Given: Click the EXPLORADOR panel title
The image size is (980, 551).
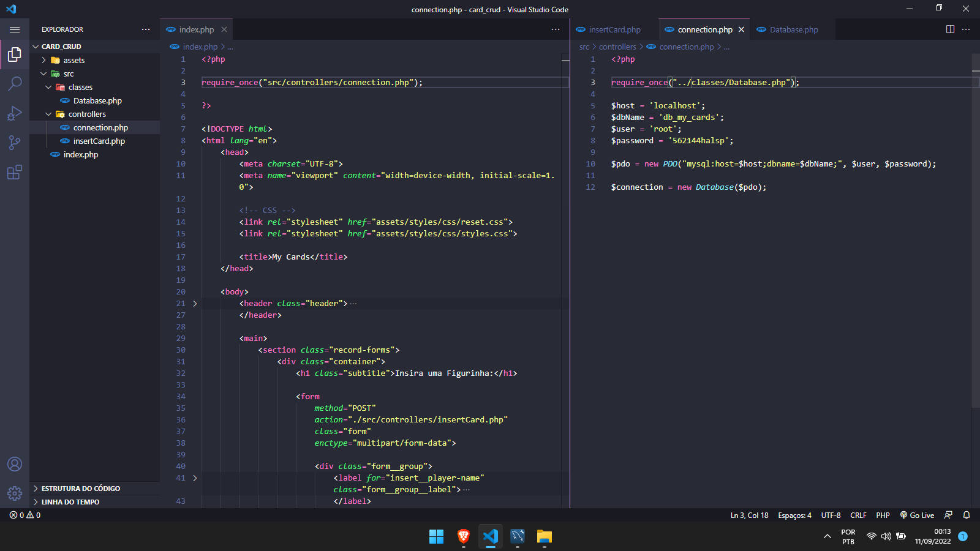Looking at the screenshot, I should click(x=62, y=29).
